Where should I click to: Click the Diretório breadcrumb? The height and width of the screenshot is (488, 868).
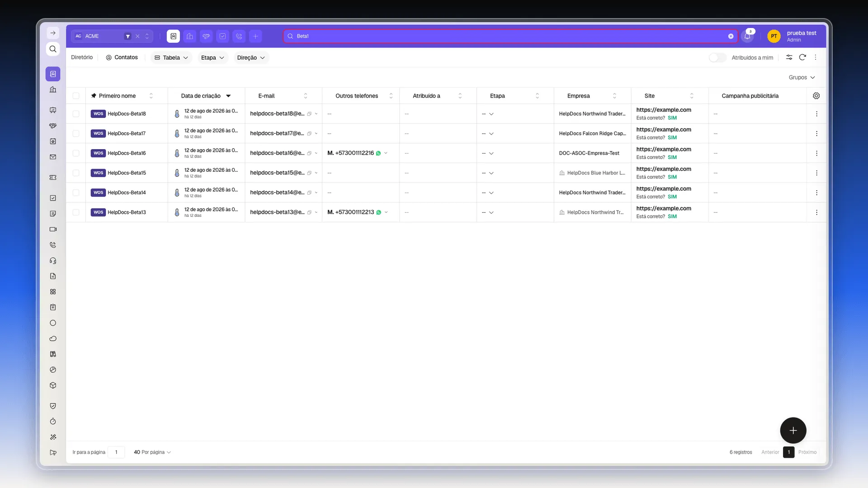click(82, 57)
